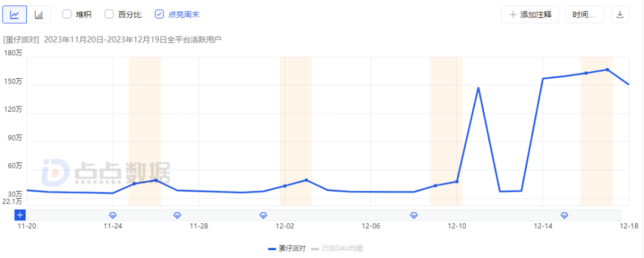
Task: Click the event marker near 12-01
Action: (264, 215)
